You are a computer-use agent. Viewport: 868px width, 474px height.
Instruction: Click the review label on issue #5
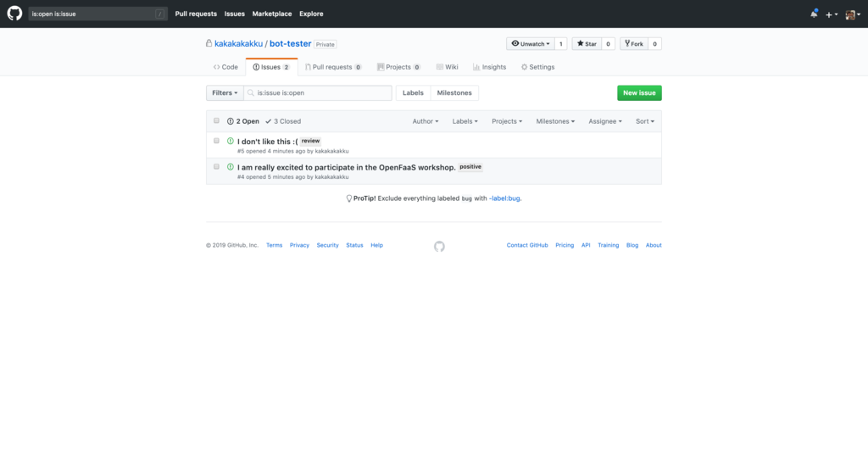310,141
